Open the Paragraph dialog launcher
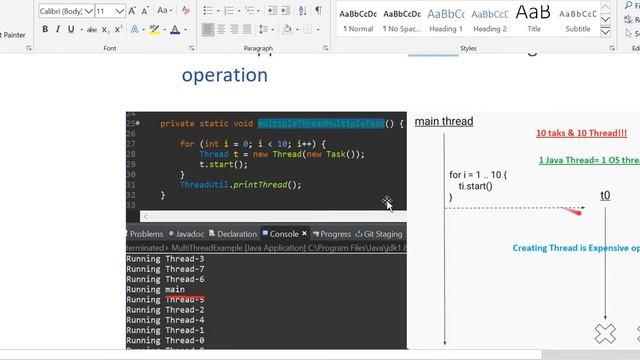 point(325,48)
